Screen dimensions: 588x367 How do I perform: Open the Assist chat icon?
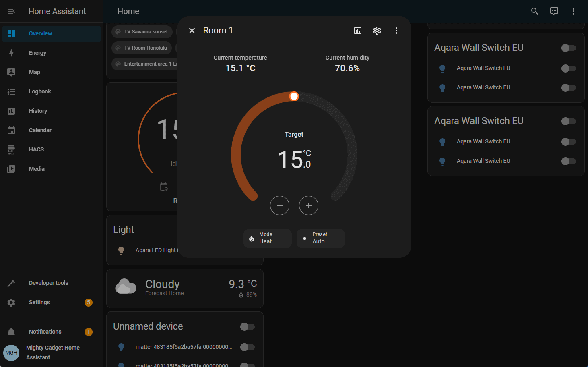pos(554,11)
